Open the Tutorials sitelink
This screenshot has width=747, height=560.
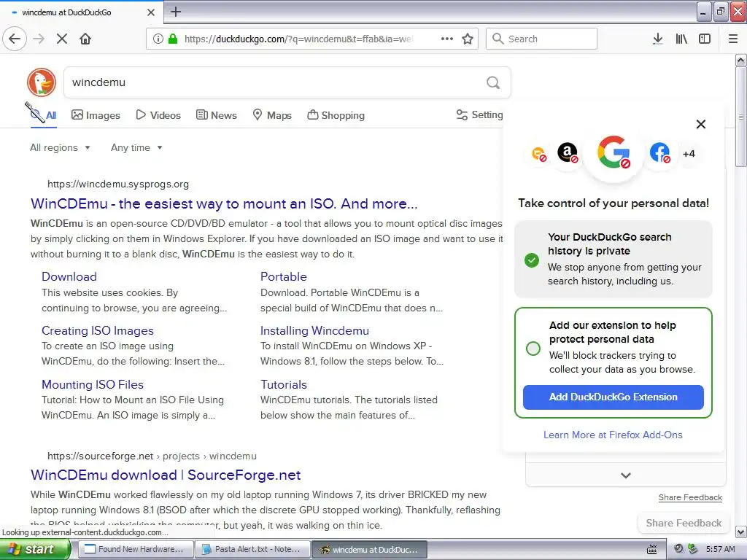284,384
